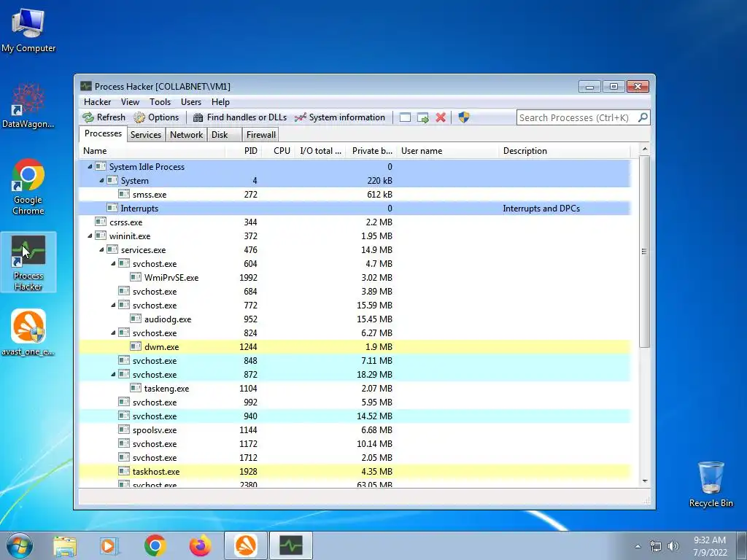
Task: Sort by Private bytes column header
Action: pyautogui.click(x=371, y=151)
